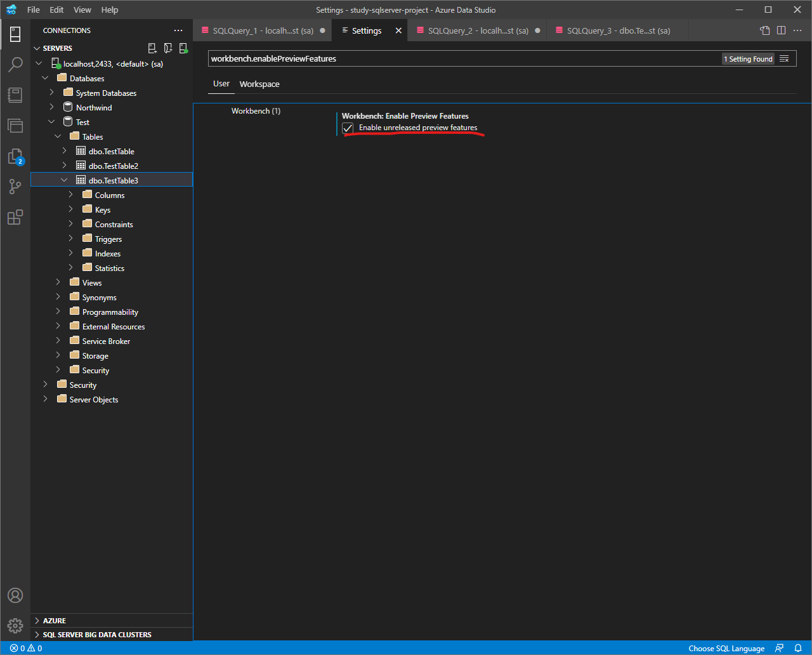Click the settings search input field
The height and width of the screenshot is (655, 812).
463,58
